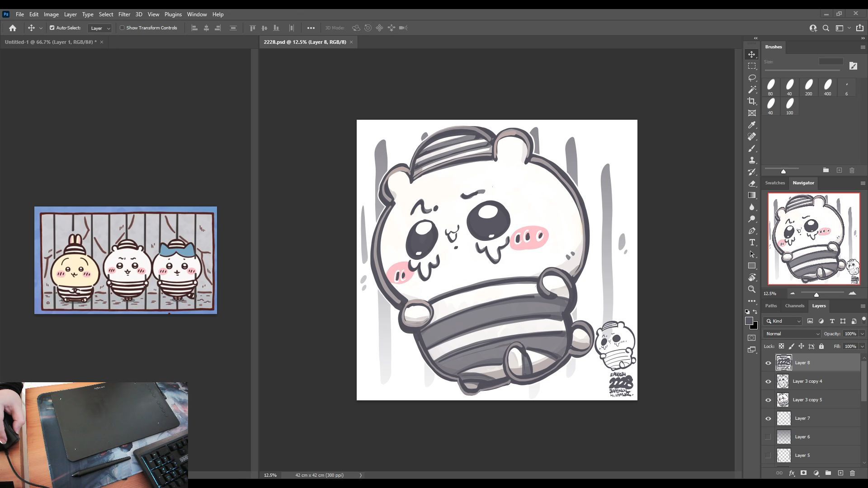The height and width of the screenshot is (488, 868).
Task: Hide Layer 7 with its eye icon
Action: click(768, 418)
